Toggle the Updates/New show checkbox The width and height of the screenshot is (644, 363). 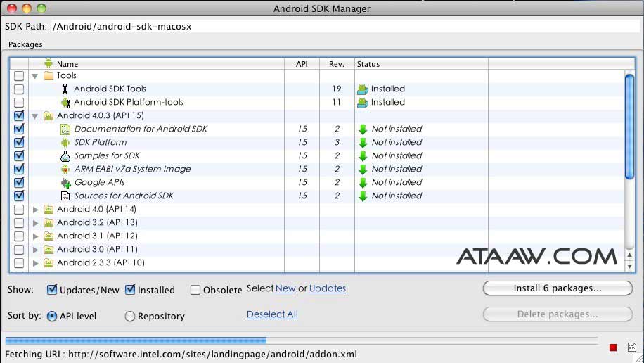coord(52,289)
